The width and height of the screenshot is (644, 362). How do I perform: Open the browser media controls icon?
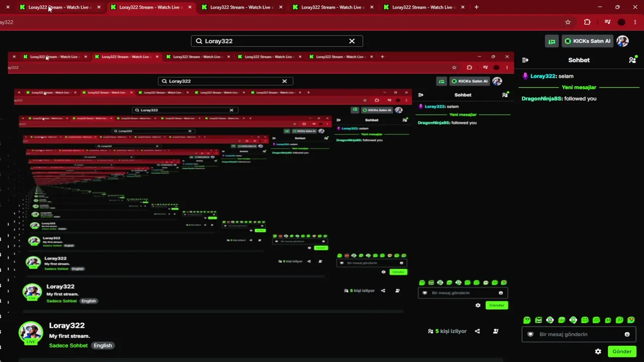pyautogui.click(x=608, y=22)
